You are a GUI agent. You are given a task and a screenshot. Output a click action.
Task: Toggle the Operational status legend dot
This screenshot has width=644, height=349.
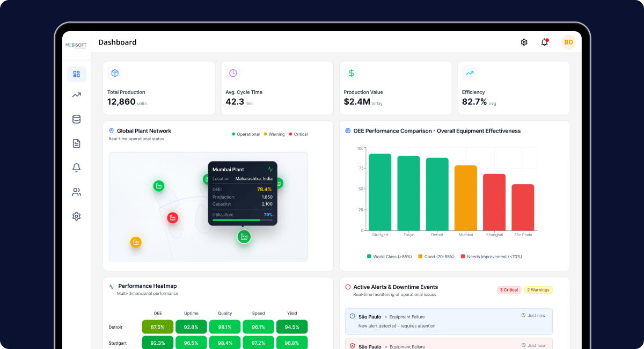click(x=235, y=134)
